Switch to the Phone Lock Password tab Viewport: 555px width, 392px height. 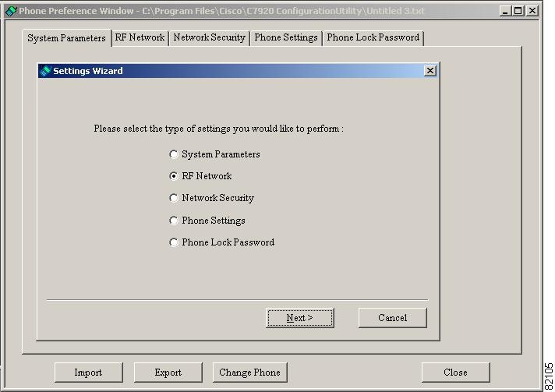pos(373,37)
